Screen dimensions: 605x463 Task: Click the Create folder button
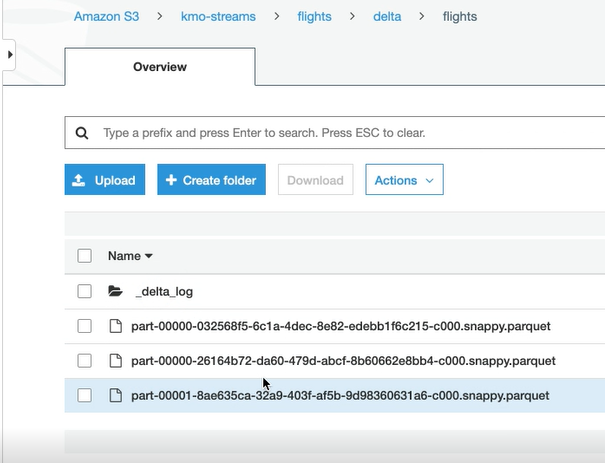tap(211, 180)
